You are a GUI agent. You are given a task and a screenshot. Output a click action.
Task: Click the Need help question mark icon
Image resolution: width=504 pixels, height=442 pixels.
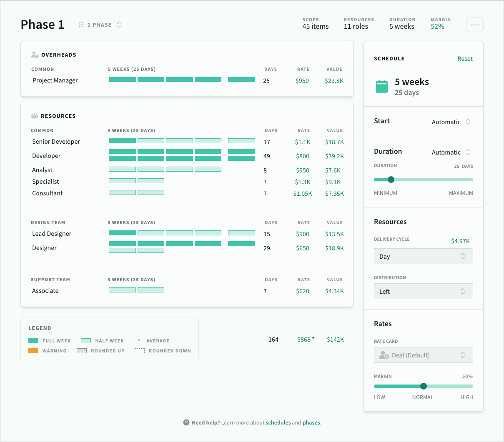pos(186,422)
